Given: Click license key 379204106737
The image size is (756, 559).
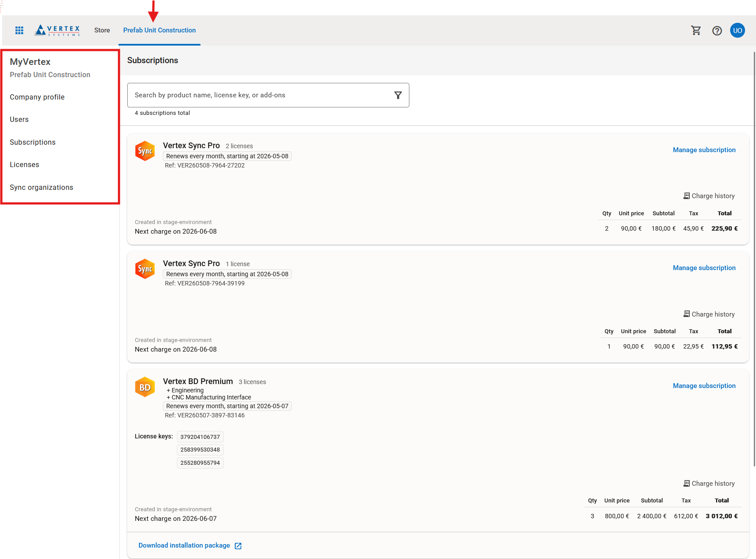Looking at the screenshot, I should tap(200, 437).
